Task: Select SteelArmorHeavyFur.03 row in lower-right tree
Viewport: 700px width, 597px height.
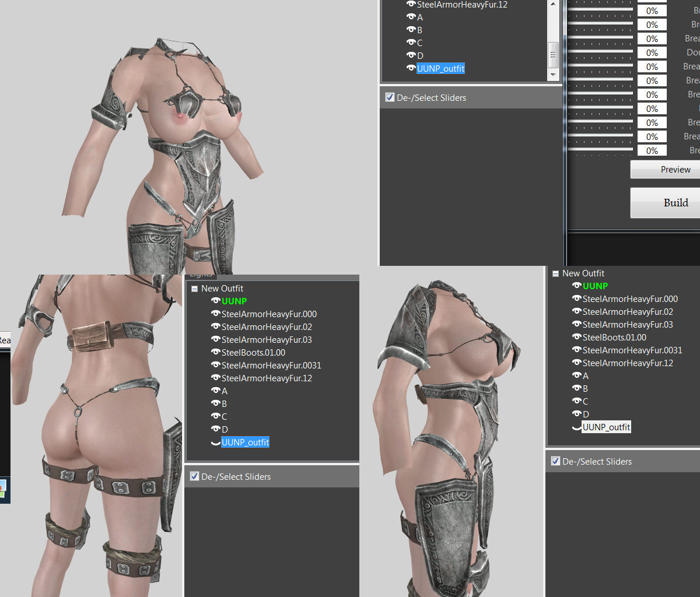Action: pos(628,325)
